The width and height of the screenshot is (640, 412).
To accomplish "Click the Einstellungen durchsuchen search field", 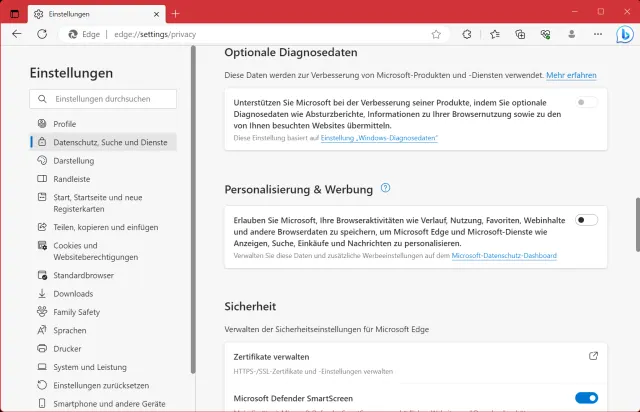I will click(x=103, y=99).
